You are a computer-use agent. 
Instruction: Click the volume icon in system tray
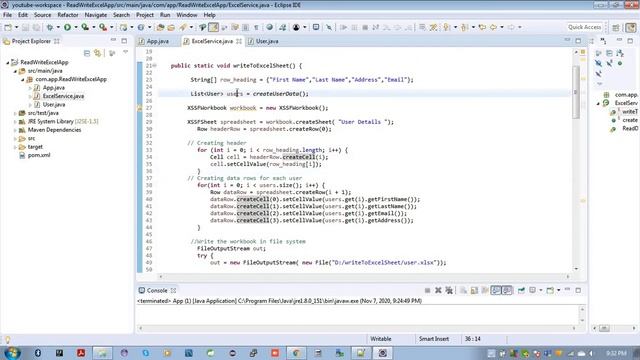click(591, 353)
